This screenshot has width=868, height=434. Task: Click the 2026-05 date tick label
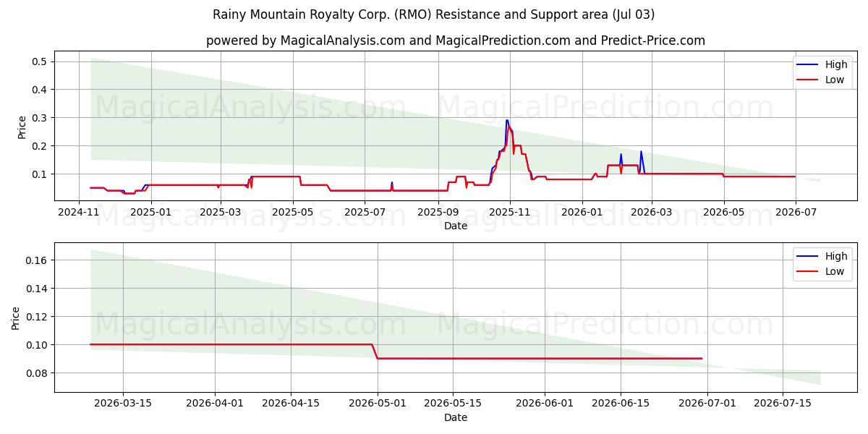pyautogui.click(x=724, y=213)
